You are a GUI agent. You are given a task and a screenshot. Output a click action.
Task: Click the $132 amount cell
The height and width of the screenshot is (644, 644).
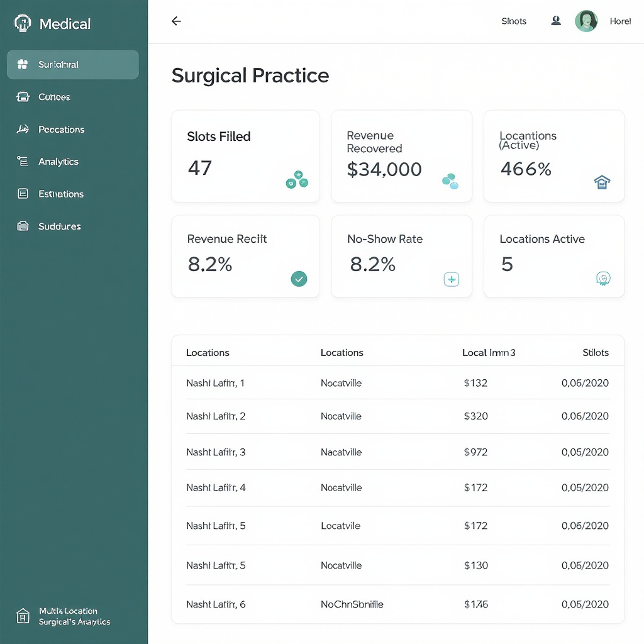point(475,383)
